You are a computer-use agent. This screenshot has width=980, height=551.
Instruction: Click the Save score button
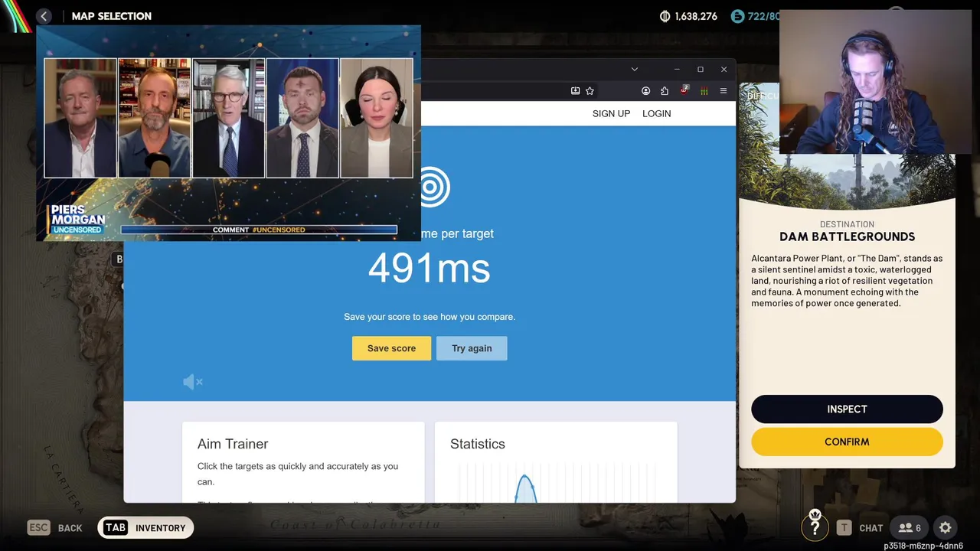coord(391,348)
